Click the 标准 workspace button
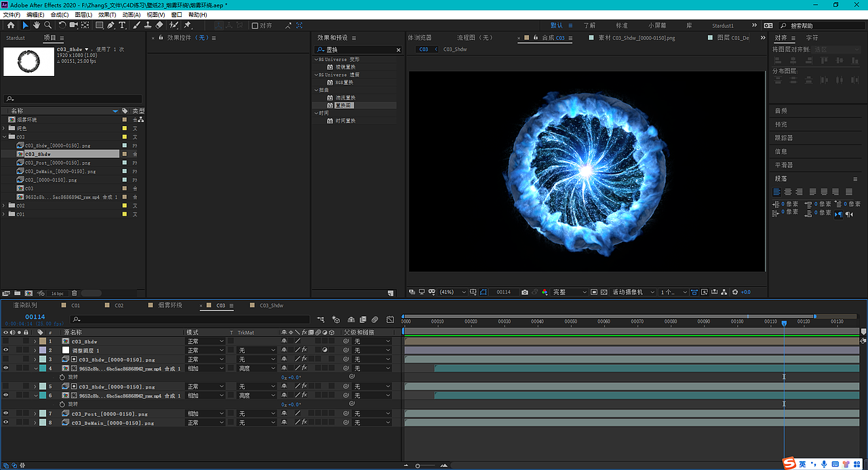 point(621,26)
